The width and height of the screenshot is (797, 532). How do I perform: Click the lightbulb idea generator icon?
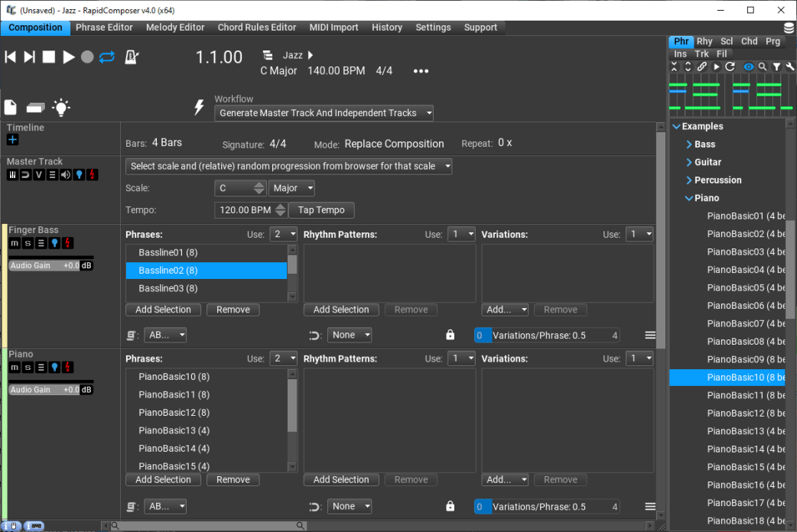(x=61, y=107)
